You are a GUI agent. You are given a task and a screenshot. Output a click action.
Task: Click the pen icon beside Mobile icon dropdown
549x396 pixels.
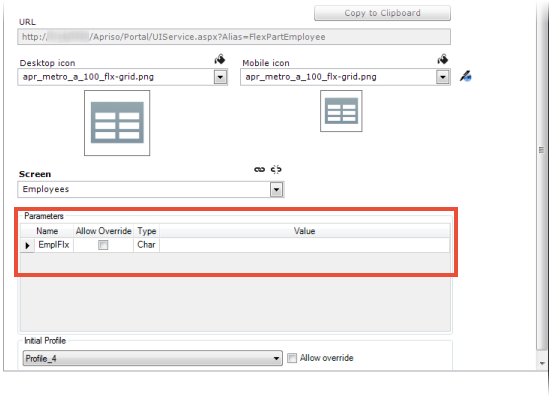(465, 76)
